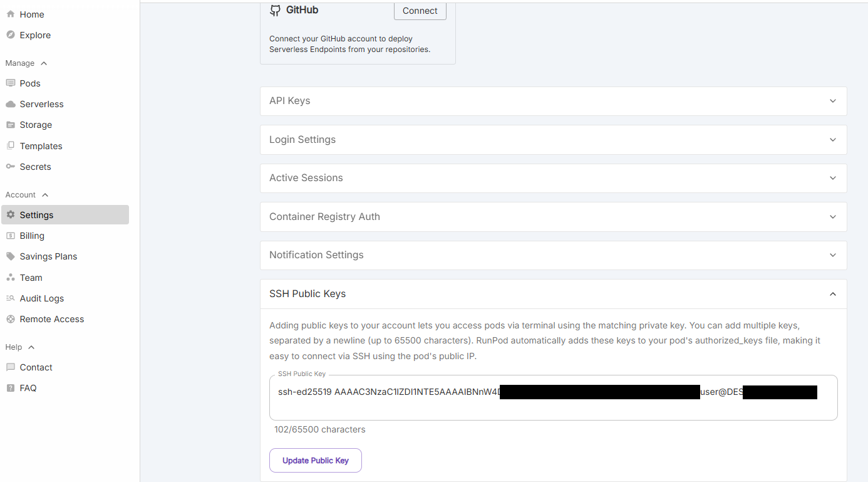
Task: Click the GitHub Connect button
Action: click(x=420, y=11)
